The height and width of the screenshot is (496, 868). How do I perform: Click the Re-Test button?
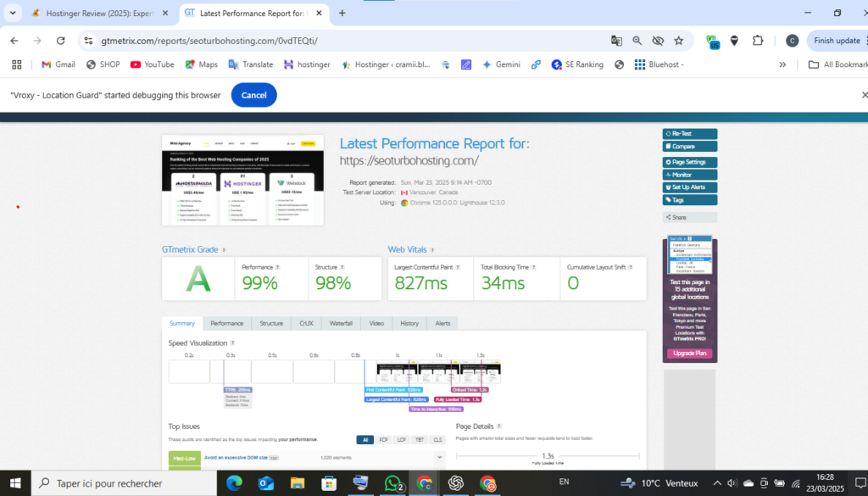pos(690,134)
